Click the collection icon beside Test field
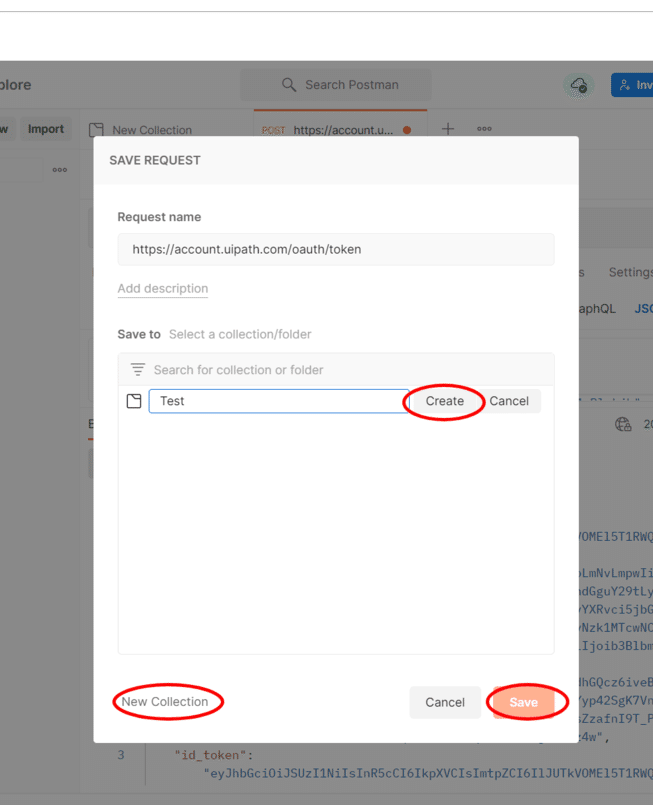The width and height of the screenshot is (653, 805). point(134,401)
